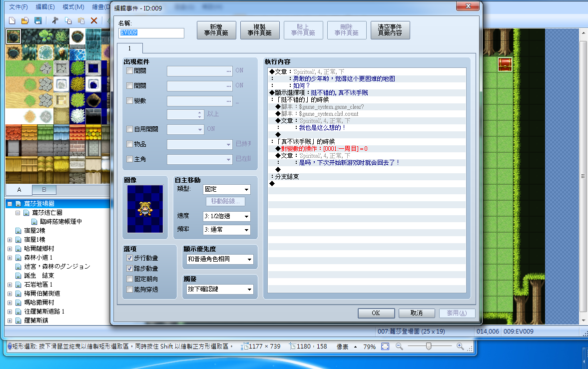
Task: Click the Copy icon in main toolbar
Action: point(68,20)
